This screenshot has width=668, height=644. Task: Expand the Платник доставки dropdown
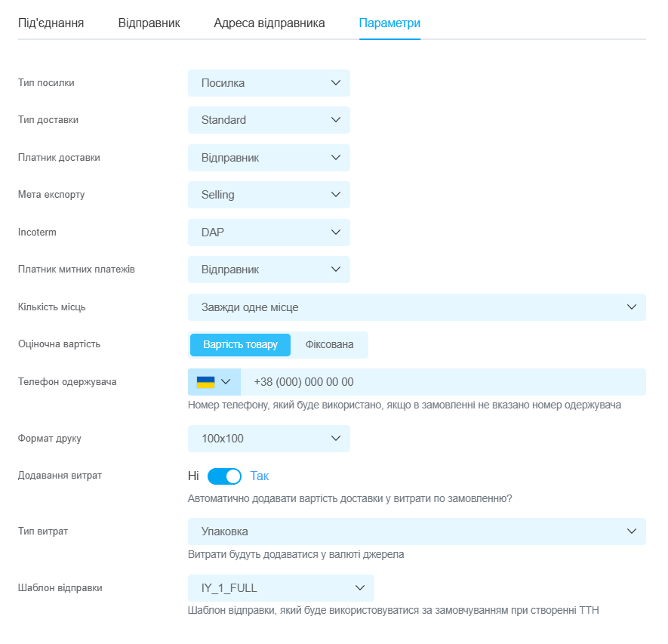click(268, 158)
